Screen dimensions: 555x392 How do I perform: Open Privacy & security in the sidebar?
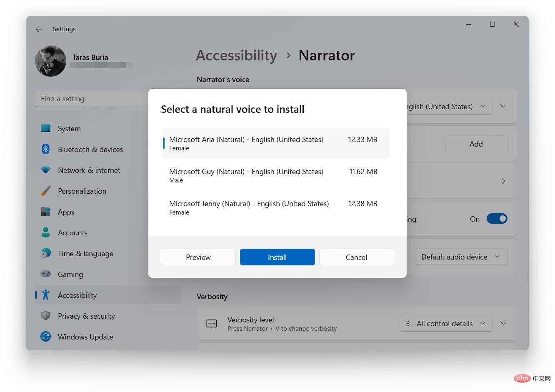pyautogui.click(x=86, y=316)
